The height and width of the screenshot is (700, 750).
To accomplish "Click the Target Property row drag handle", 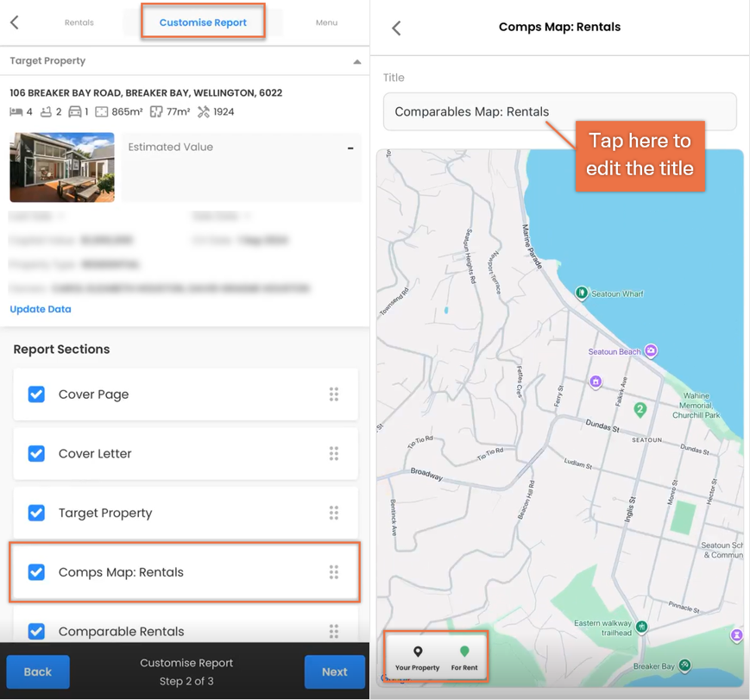I will [334, 513].
